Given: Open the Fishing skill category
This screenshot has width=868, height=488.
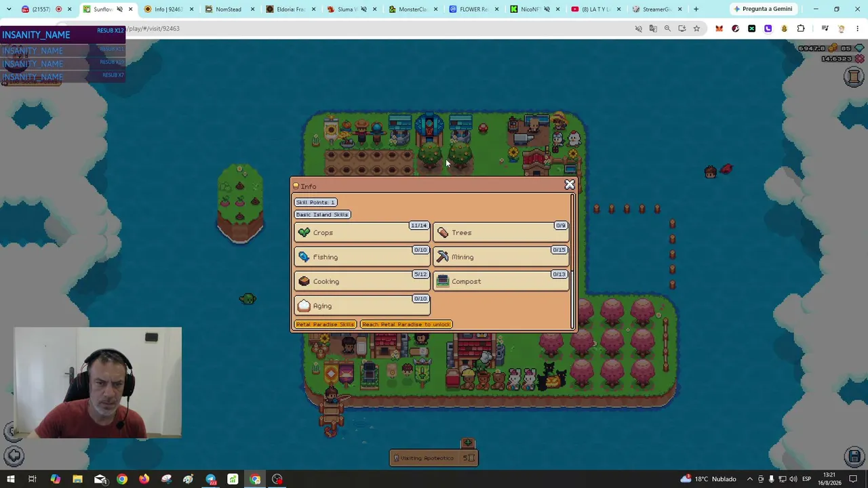Looking at the screenshot, I should (x=362, y=257).
